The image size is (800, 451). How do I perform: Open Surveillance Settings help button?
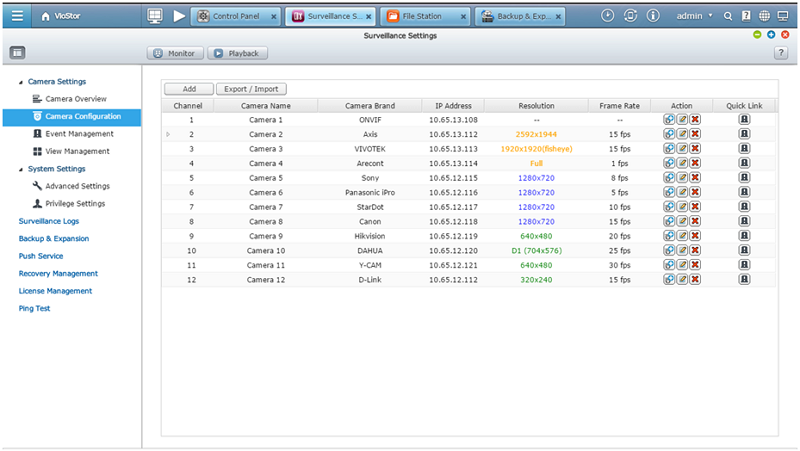[781, 53]
